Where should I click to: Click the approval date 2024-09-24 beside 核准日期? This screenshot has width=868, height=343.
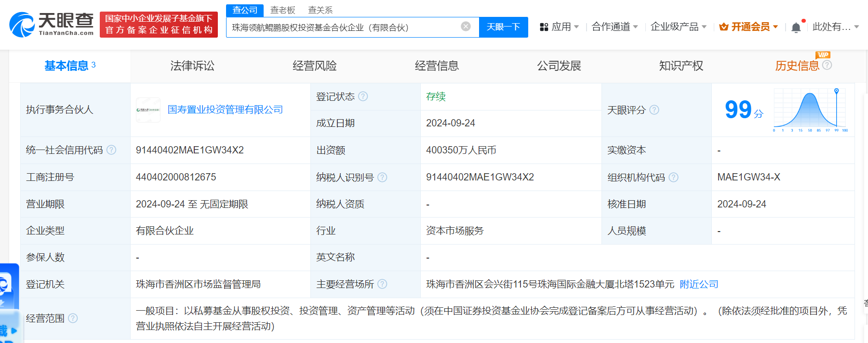click(742, 204)
